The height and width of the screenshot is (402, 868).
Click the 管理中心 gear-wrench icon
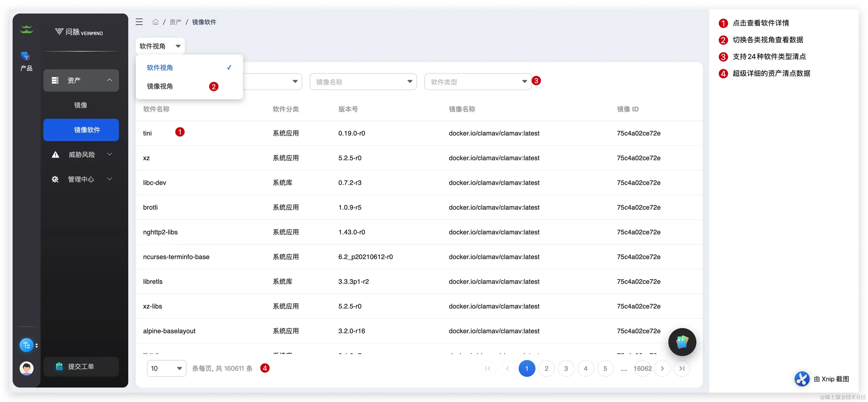[55, 179]
